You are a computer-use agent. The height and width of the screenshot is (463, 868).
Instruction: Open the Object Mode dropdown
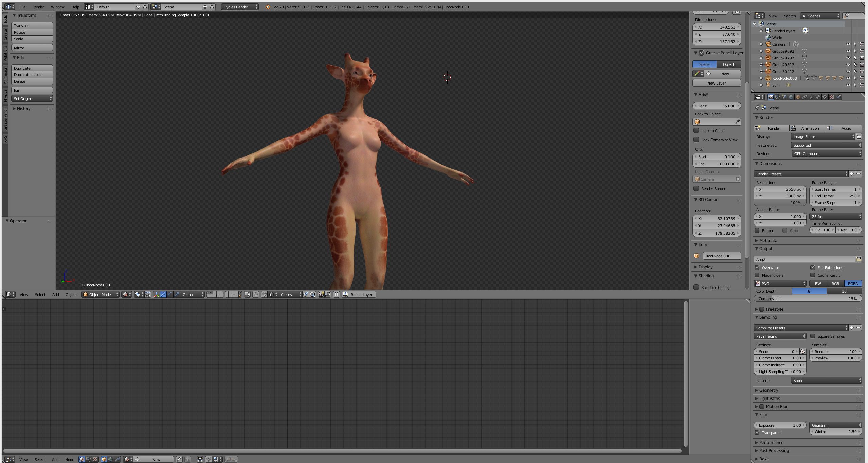point(101,295)
